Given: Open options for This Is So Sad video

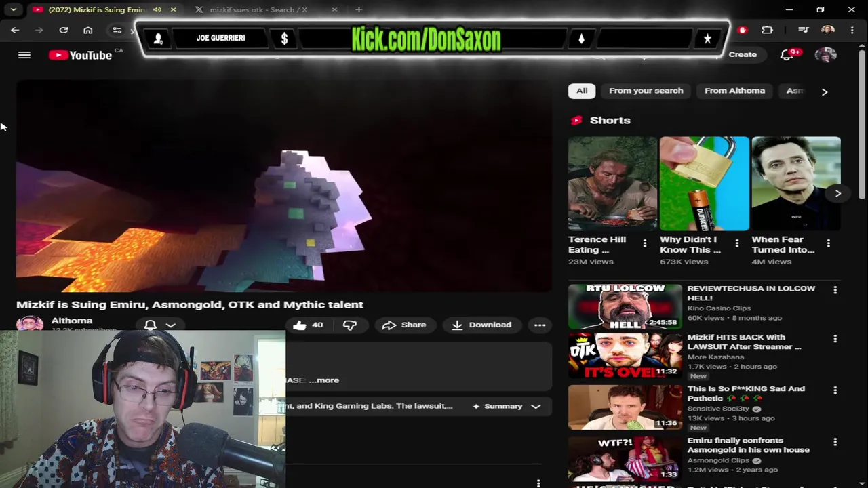Looking at the screenshot, I should point(835,390).
